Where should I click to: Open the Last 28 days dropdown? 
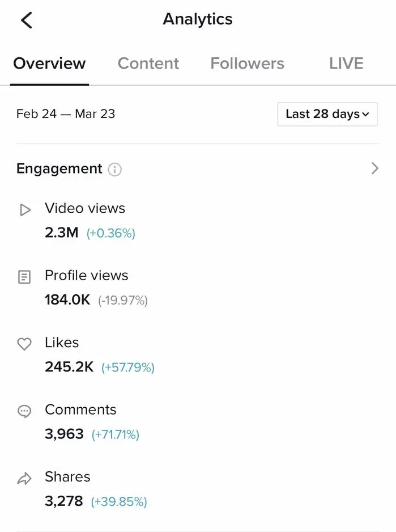tap(327, 114)
